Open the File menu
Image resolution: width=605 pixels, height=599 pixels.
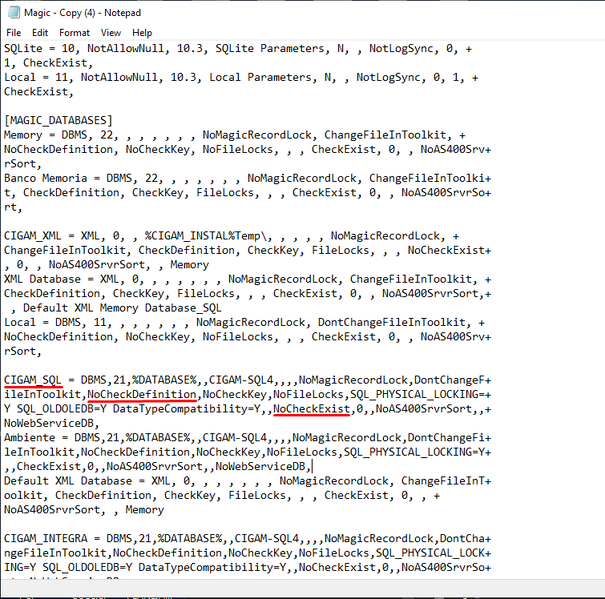point(14,33)
